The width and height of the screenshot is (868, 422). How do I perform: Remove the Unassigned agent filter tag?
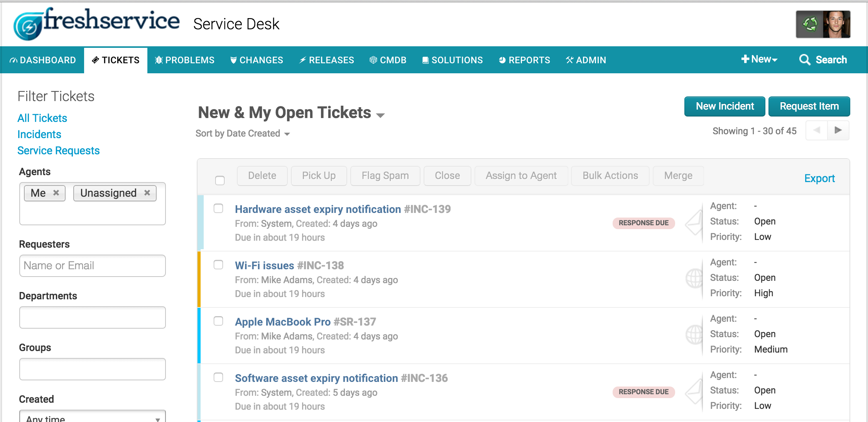pyautogui.click(x=147, y=192)
